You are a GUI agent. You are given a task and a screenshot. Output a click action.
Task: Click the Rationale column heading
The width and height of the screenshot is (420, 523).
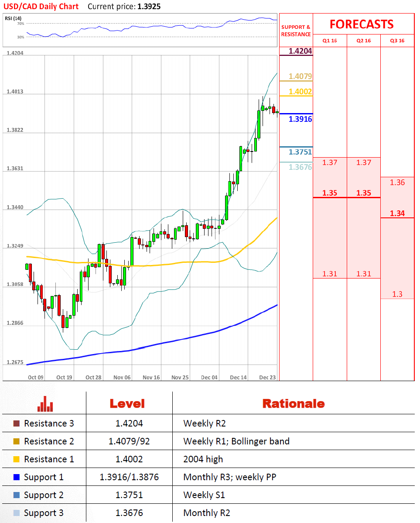click(x=293, y=404)
